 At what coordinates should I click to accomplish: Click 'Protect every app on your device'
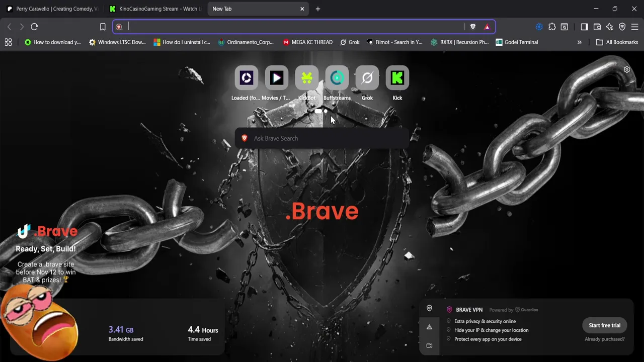(488, 339)
